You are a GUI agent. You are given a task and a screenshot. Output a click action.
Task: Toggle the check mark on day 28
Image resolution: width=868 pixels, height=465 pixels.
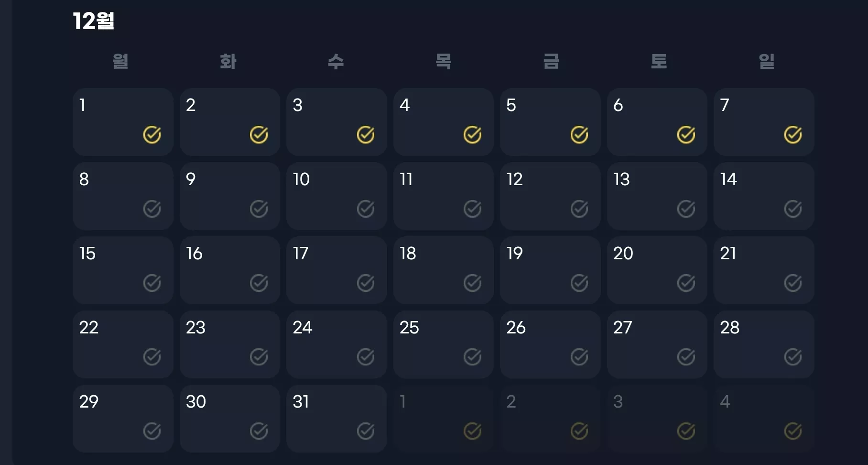[792, 357]
